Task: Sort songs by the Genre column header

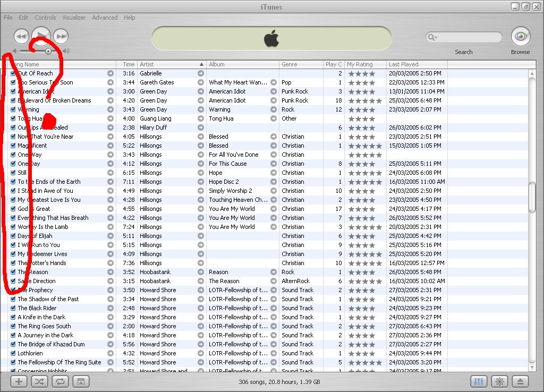Action: pyautogui.click(x=301, y=64)
